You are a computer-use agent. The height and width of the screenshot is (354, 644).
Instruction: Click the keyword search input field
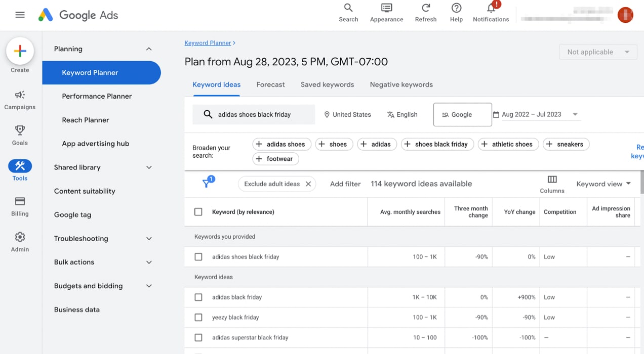tap(254, 115)
